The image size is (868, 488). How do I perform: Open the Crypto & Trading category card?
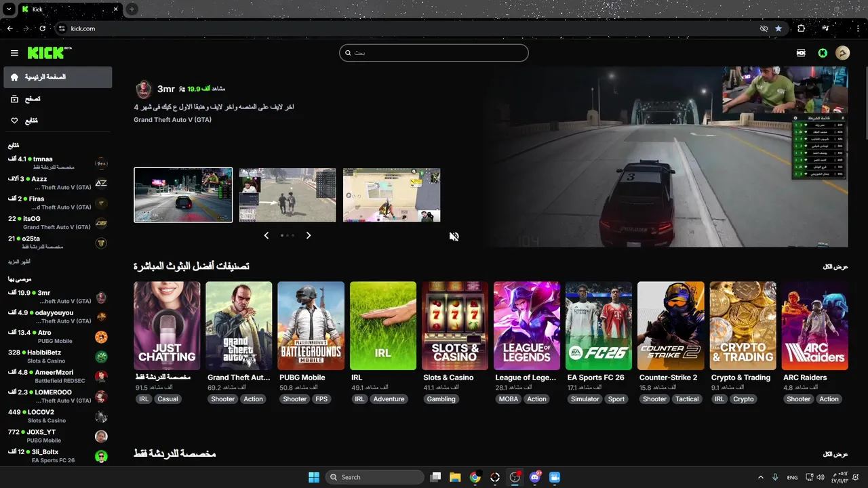(743, 326)
